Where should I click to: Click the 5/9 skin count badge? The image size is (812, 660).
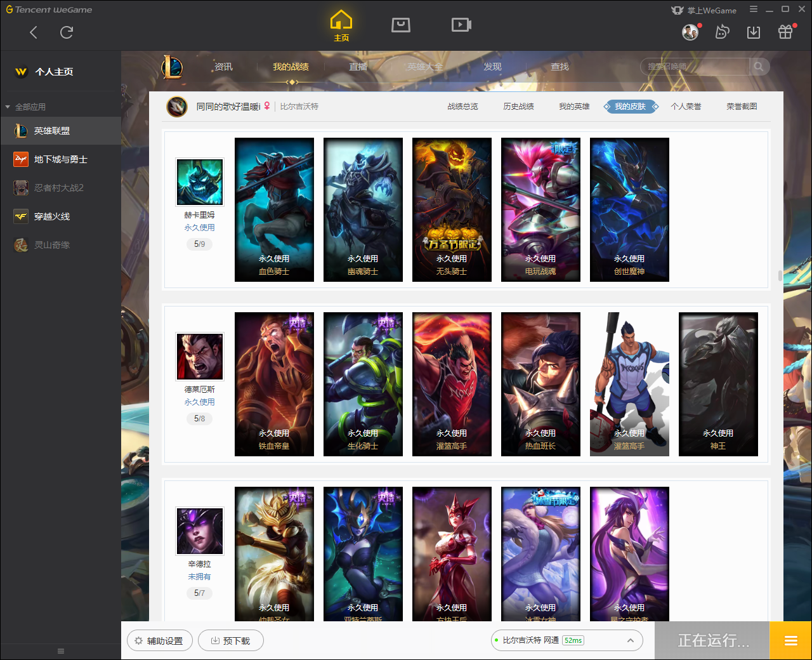[x=200, y=244]
